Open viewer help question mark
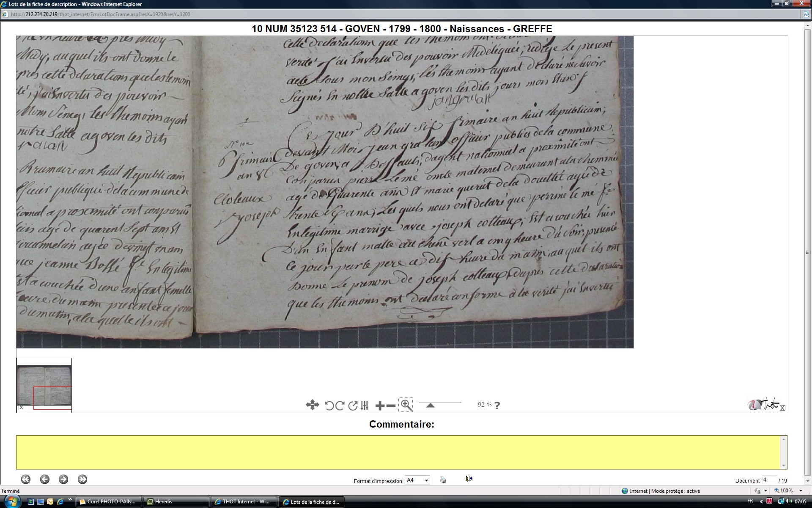This screenshot has height=508, width=812. pos(497,405)
